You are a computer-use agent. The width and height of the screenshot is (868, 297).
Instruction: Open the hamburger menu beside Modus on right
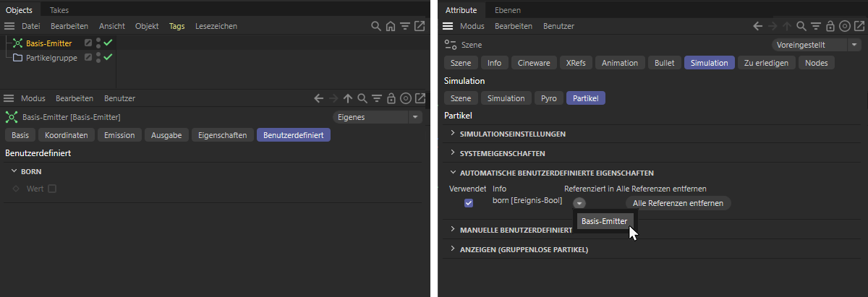point(448,26)
